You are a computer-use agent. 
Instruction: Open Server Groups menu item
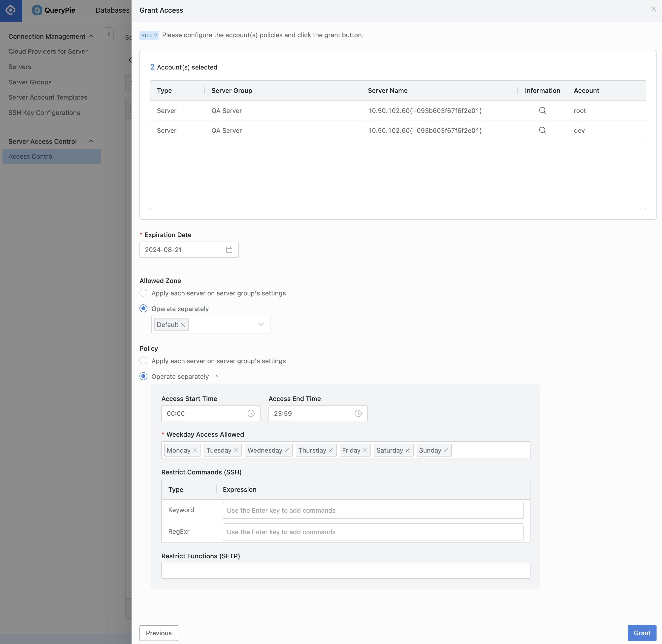point(30,82)
